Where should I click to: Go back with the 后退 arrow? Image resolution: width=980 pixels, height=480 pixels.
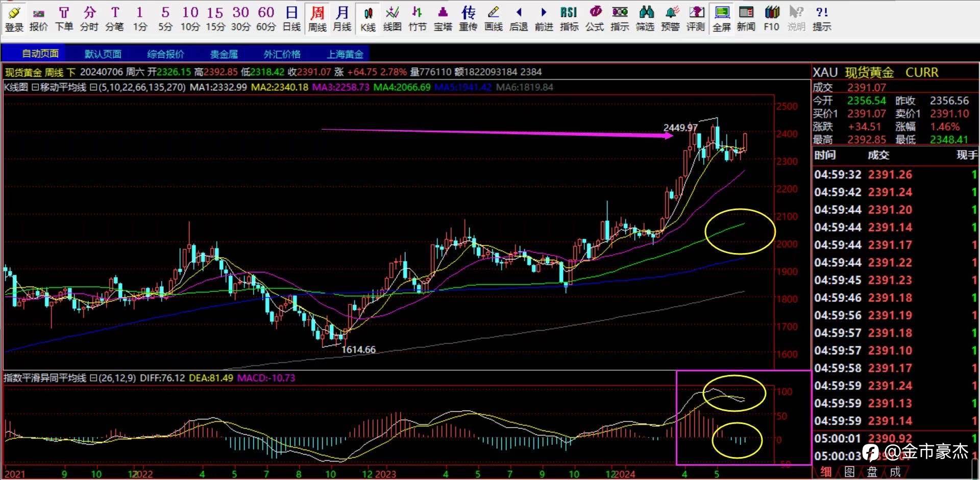pos(519,18)
